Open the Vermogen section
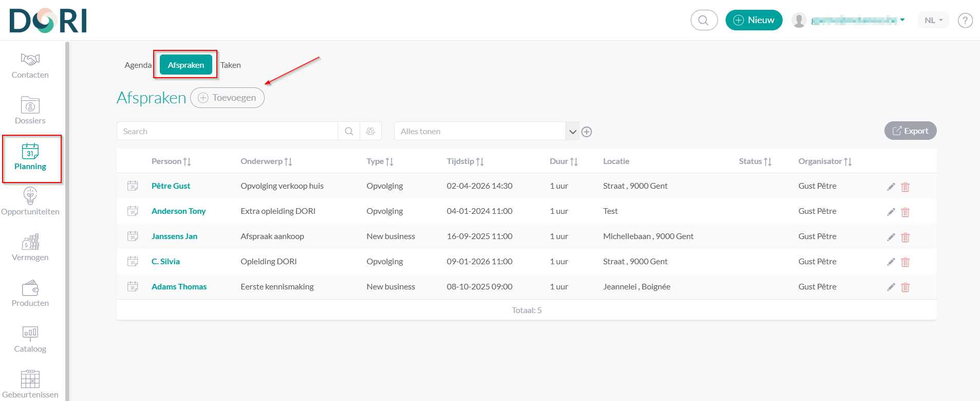Screen dimensions: 980x401 tap(30, 248)
